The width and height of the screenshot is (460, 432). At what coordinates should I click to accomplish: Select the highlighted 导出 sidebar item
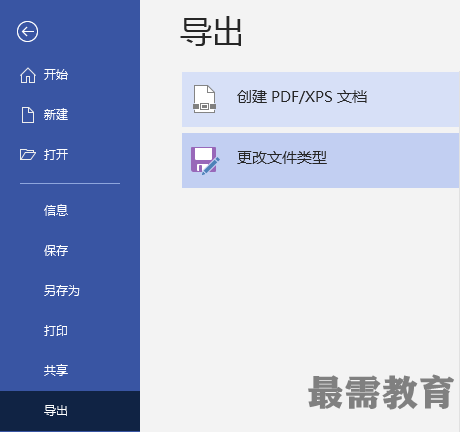click(x=70, y=411)
